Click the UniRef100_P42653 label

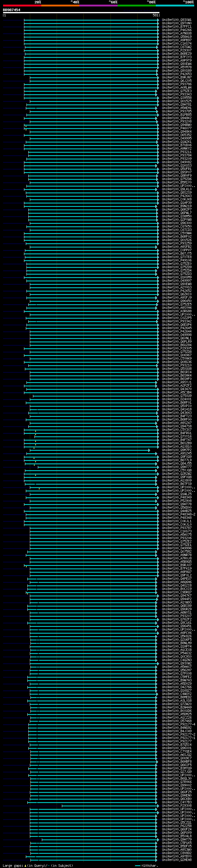(x=177, y=74)
